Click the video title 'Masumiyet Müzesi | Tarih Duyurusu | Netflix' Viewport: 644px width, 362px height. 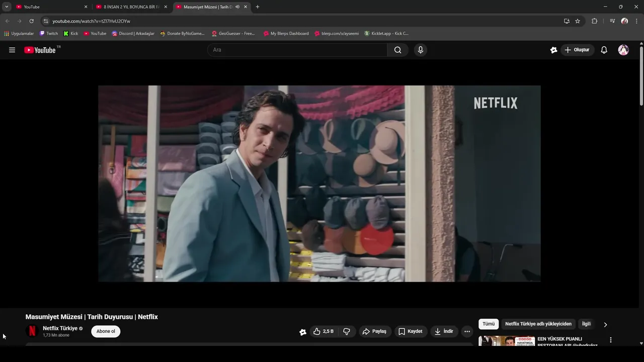[x=92, y=317]
